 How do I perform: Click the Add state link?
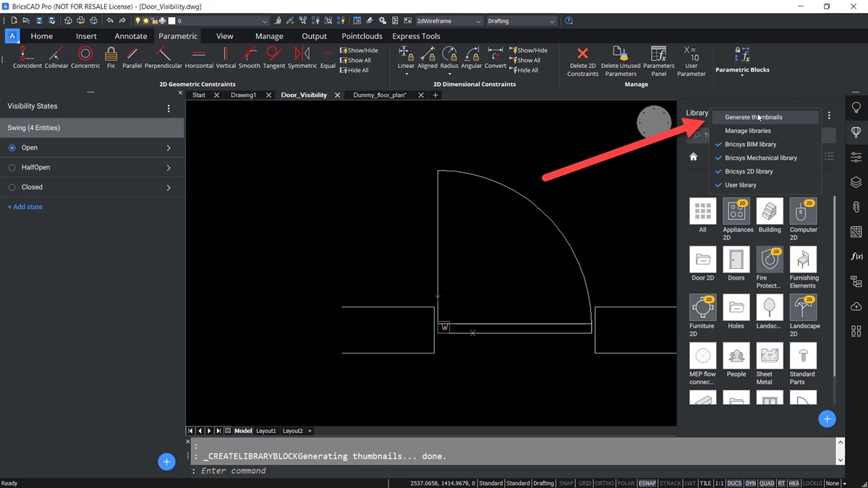coord(25,207)
